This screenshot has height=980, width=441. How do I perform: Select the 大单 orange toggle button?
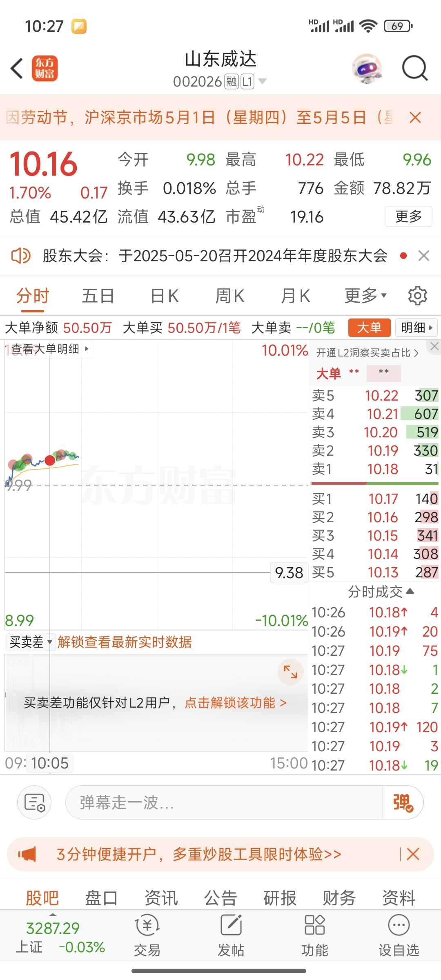tap(369, 327)
